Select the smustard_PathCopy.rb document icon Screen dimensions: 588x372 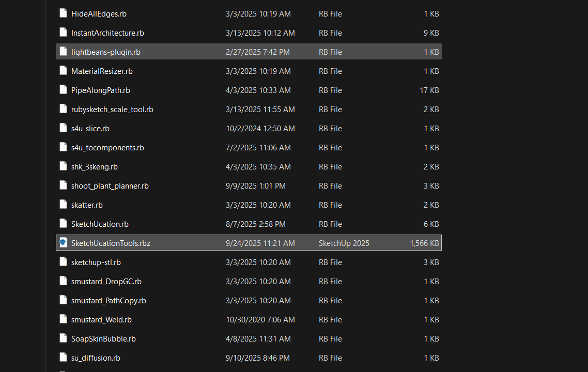click(63, 300)
